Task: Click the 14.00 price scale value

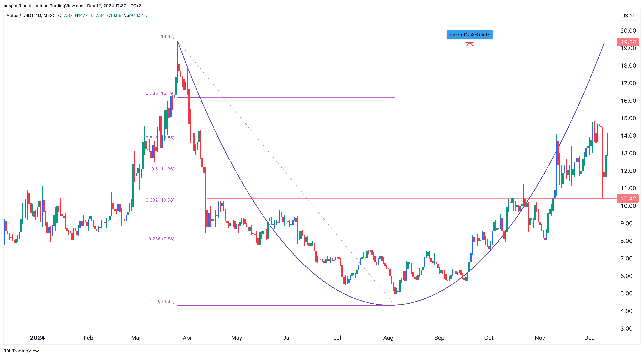Action: pos(628,136)
